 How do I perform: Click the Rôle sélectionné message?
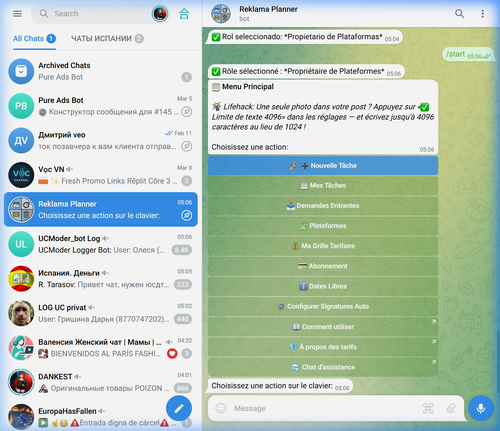(306, 71)
